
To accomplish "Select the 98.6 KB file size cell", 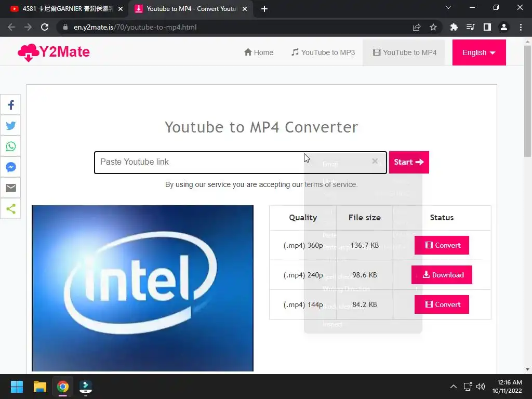I will (x=365, y=275).
